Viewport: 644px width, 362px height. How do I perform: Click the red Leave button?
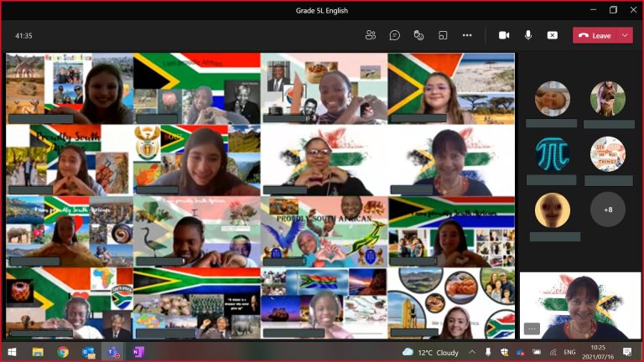595,35
